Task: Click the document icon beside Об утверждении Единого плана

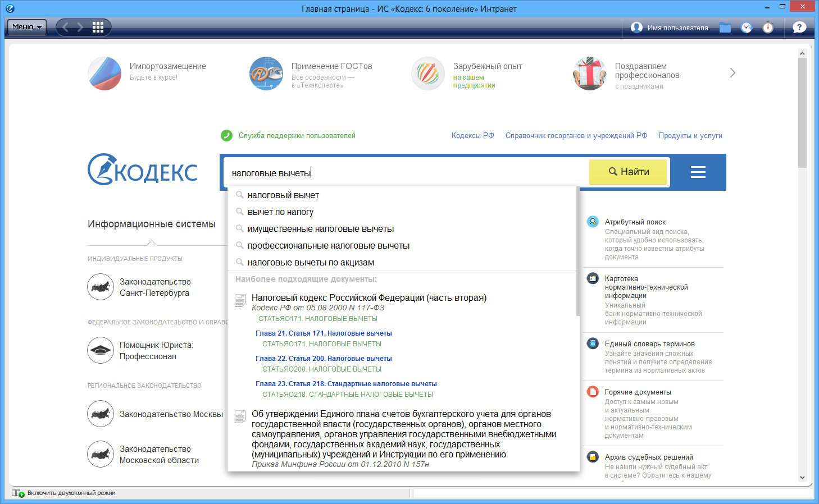Action: coord(240,416)
